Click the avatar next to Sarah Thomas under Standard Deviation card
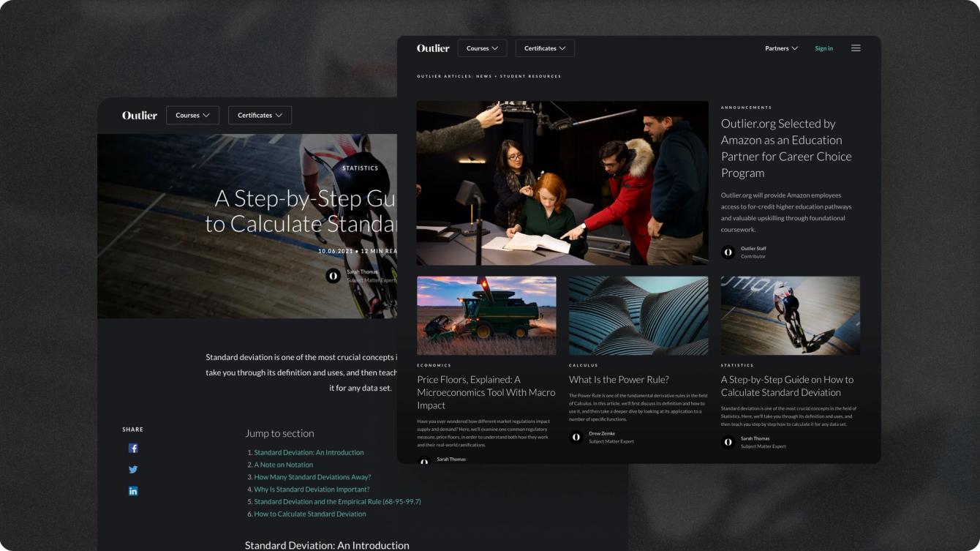Viewport: 980px width, 551px height. coord(728,442)
